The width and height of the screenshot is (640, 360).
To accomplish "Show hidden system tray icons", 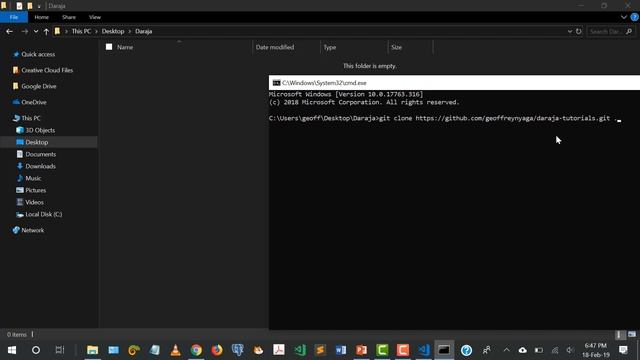I will pos(507,350).
